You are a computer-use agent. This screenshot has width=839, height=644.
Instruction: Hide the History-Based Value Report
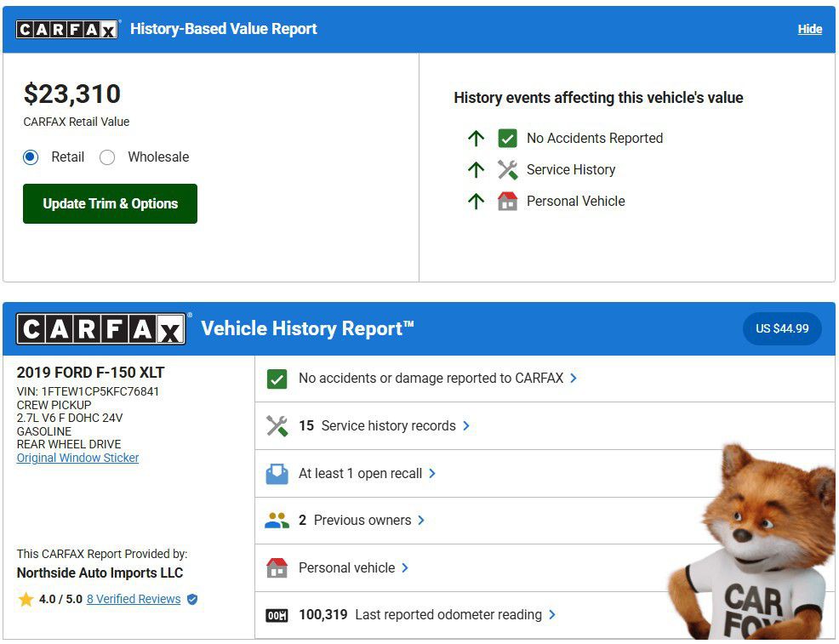(809, 28)
